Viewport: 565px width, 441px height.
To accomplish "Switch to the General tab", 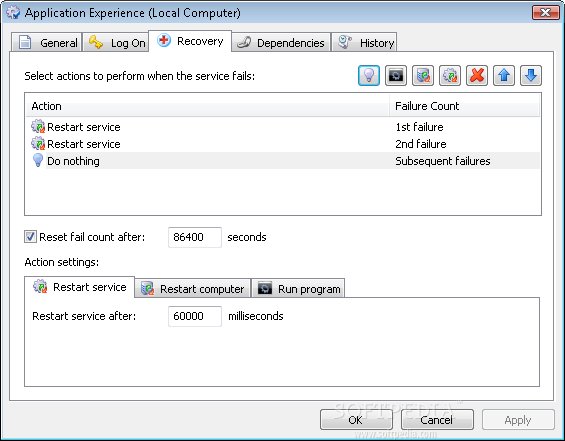I will 46,43.
